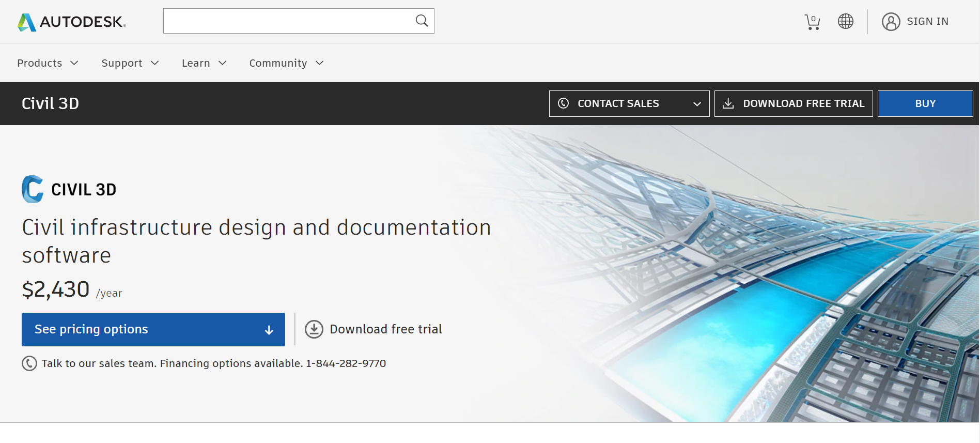
Task: Click See pricing options button
Action: click(153, 329)
